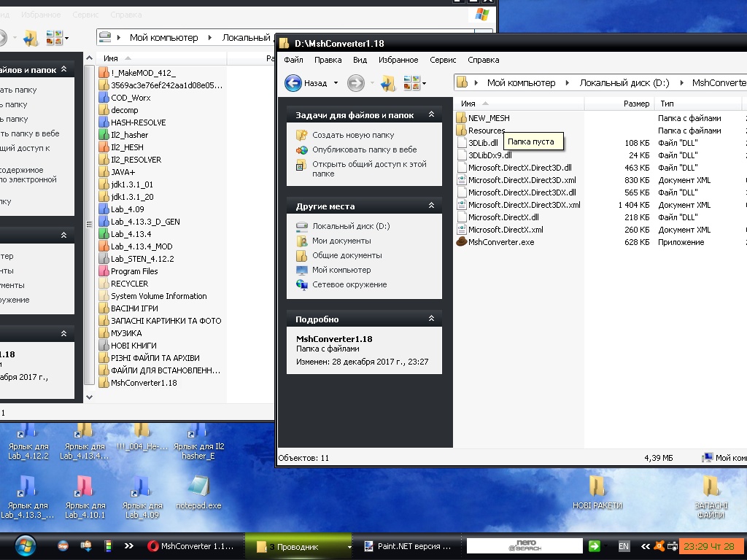Open the views dropdown arrow in toolbar
The width and height of the screenshot is (747, 560).
point(424,84)
